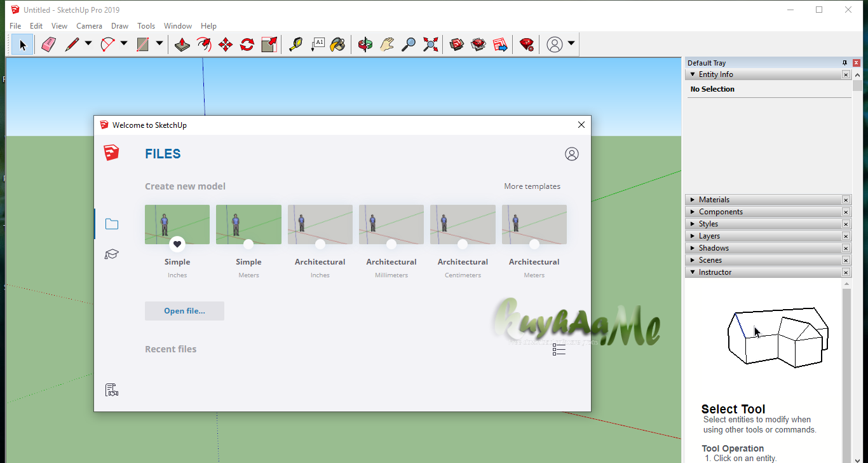The height and width of the screenshot is (463, 868).
Task: Expand the Scenes panel
Action: [x=691, y=260]
